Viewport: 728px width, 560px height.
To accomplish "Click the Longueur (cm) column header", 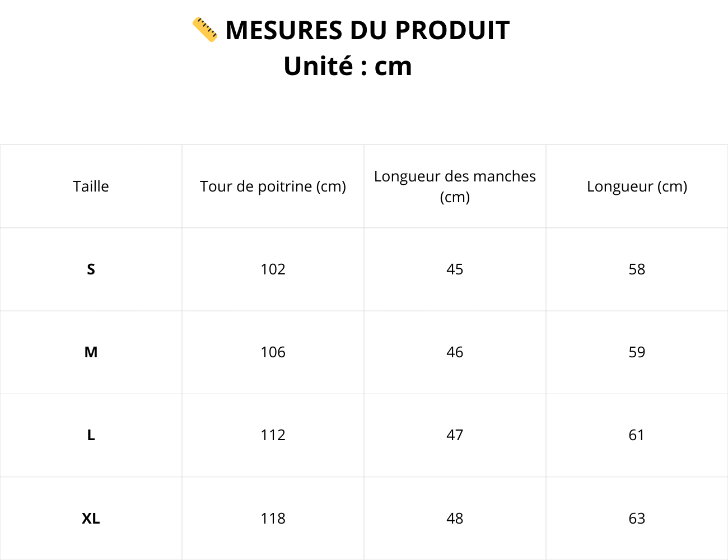I will click(x=637, y=186).
